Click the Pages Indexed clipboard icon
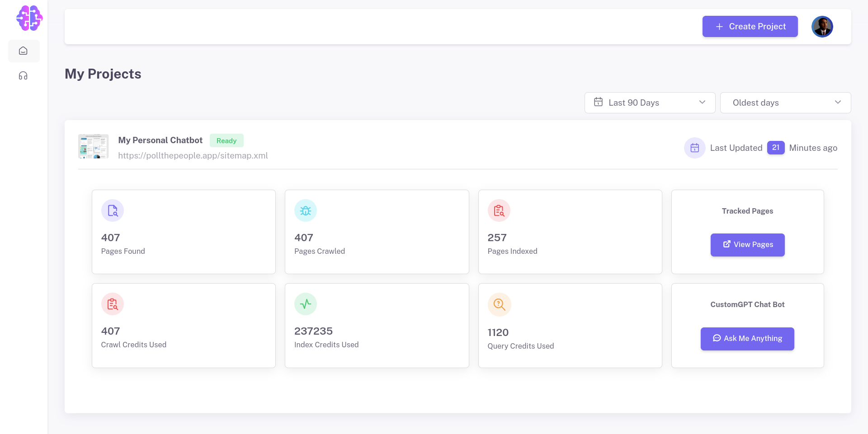This screenshot has height=434, width=868. pos(499,210)
